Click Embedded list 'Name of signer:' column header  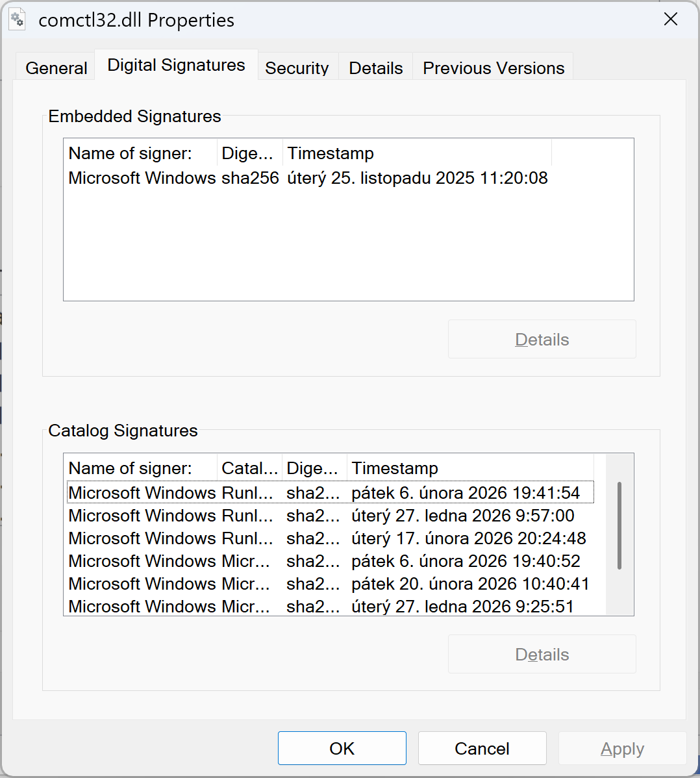point(140,153)
